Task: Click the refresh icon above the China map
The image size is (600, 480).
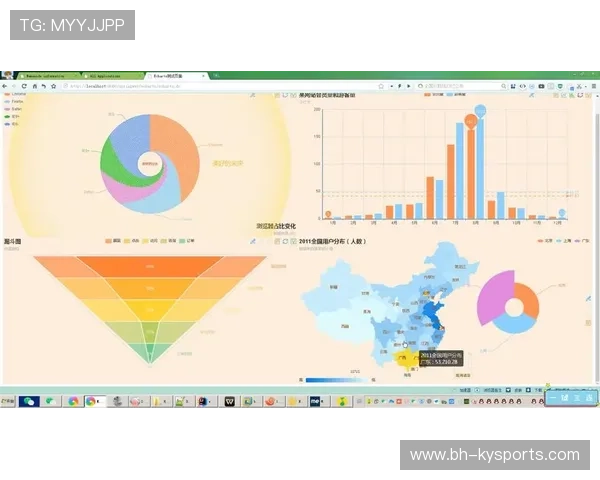Action: [x=285, y=241]
